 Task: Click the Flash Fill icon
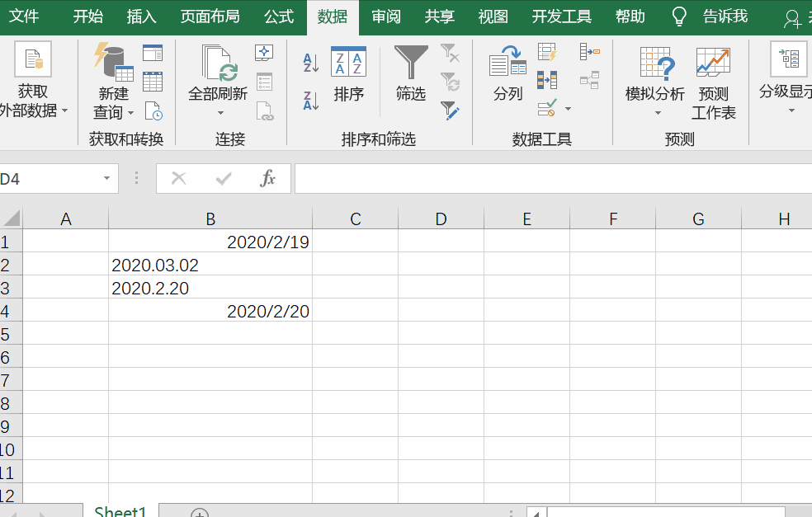(x=547, y=53)
